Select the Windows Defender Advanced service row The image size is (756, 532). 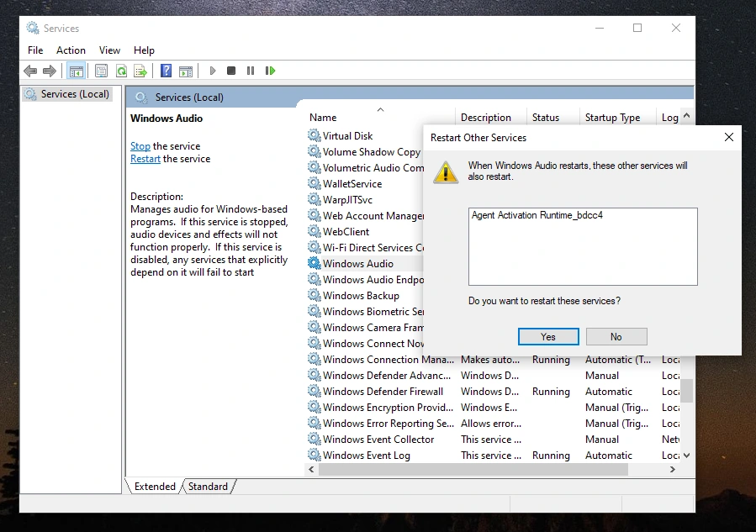[x=494, y=375]
